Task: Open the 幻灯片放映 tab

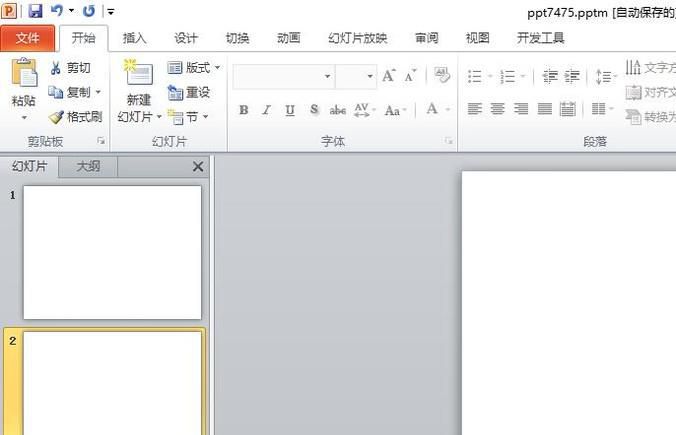Action: click(x=357, y=38)
